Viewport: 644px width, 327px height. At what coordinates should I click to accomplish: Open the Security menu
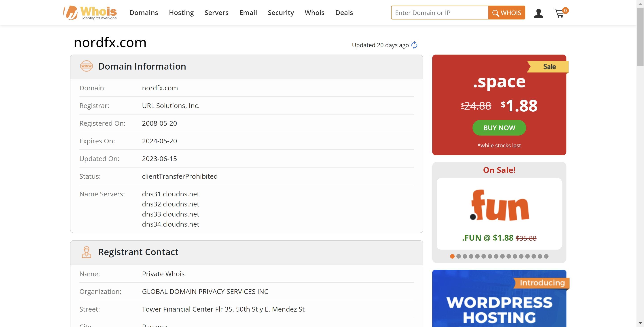tap(281, 13)
